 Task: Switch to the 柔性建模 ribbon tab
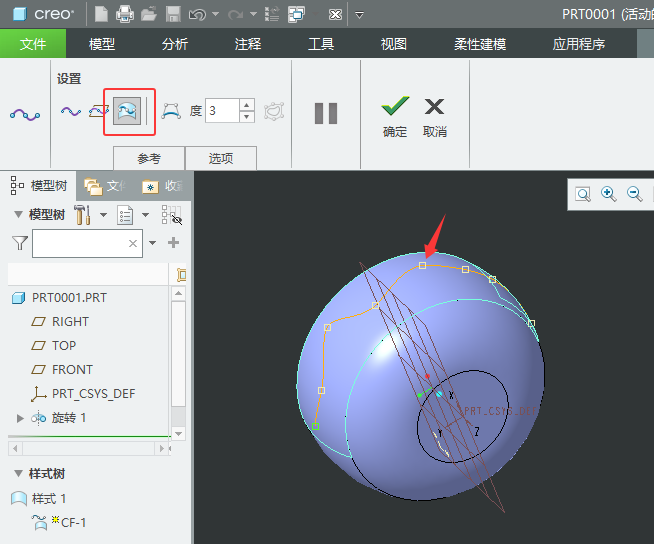coord(480,44)
